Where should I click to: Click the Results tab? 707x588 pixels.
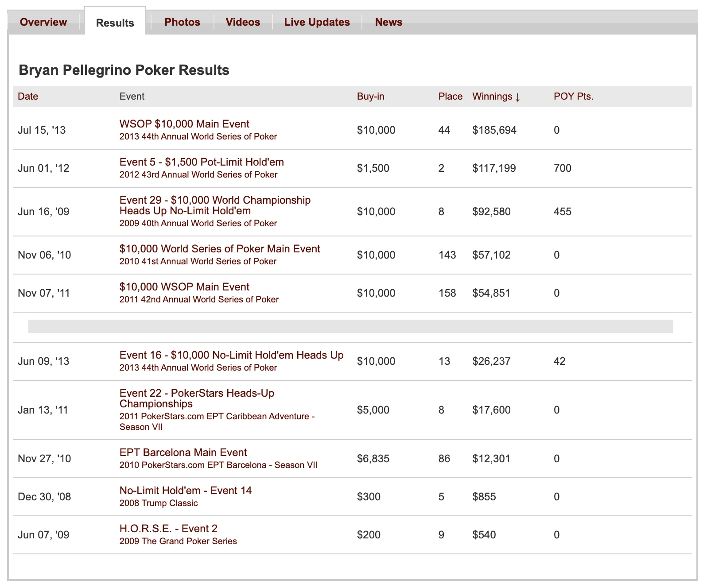click(115, 23)
